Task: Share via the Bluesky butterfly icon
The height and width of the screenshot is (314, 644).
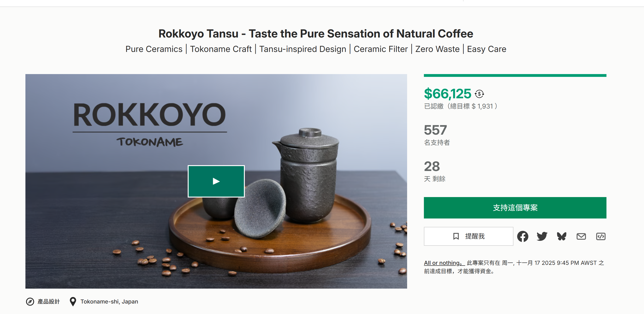Action: (x=561, y=236)
